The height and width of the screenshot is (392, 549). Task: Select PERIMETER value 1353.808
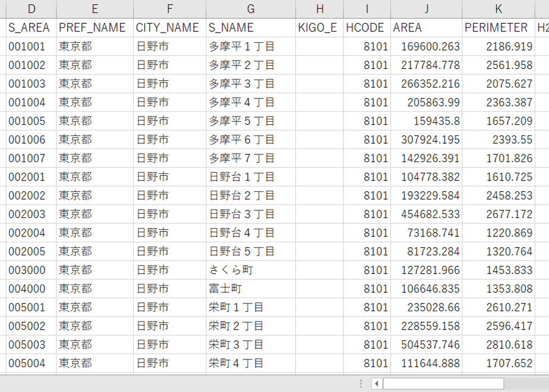tap(498, 289)
